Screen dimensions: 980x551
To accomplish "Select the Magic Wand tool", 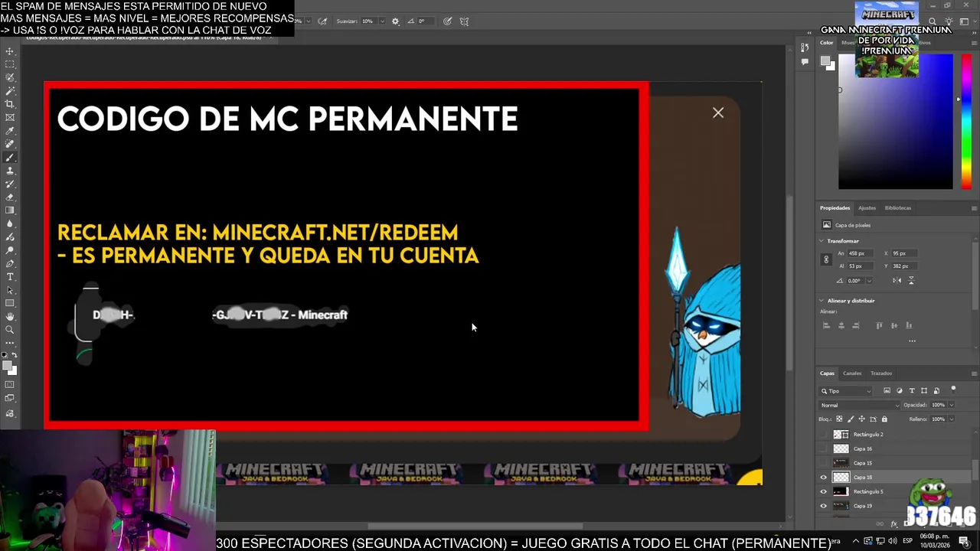I will click(10, 90).
